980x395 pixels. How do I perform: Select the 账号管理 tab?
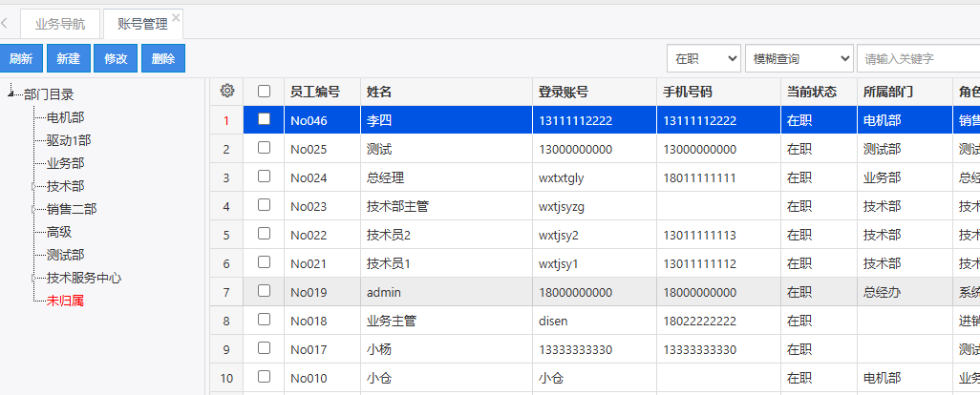142,24
